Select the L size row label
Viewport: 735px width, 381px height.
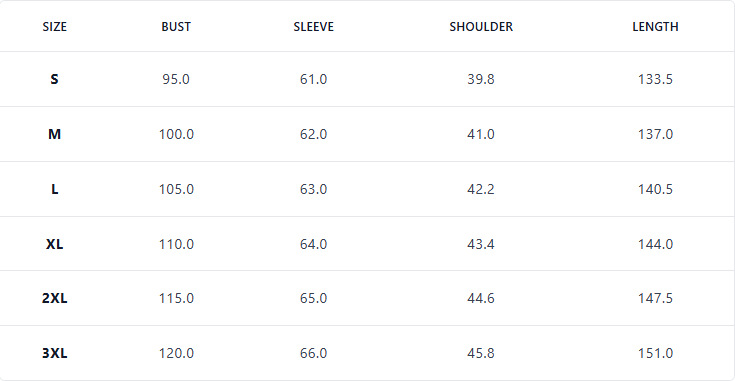tap(54, 189)
